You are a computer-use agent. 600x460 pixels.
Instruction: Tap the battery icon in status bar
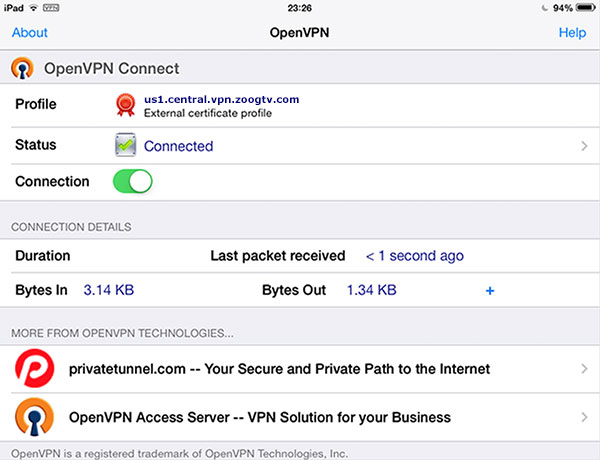(x=583, y=8)
